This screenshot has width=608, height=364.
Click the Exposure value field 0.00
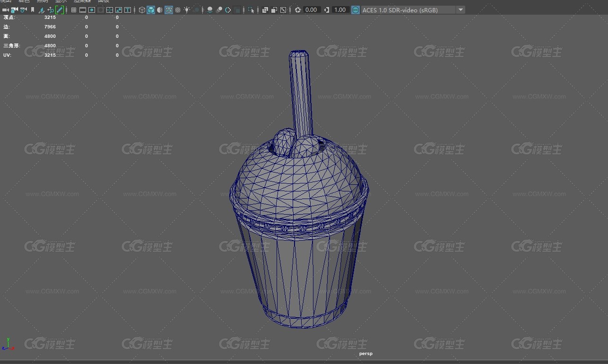coord(312,9)
